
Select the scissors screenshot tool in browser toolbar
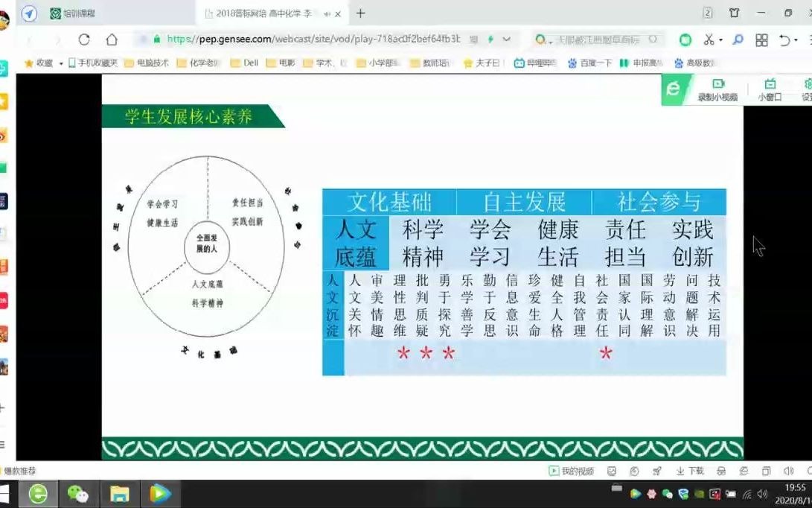(x=709, y=39)
